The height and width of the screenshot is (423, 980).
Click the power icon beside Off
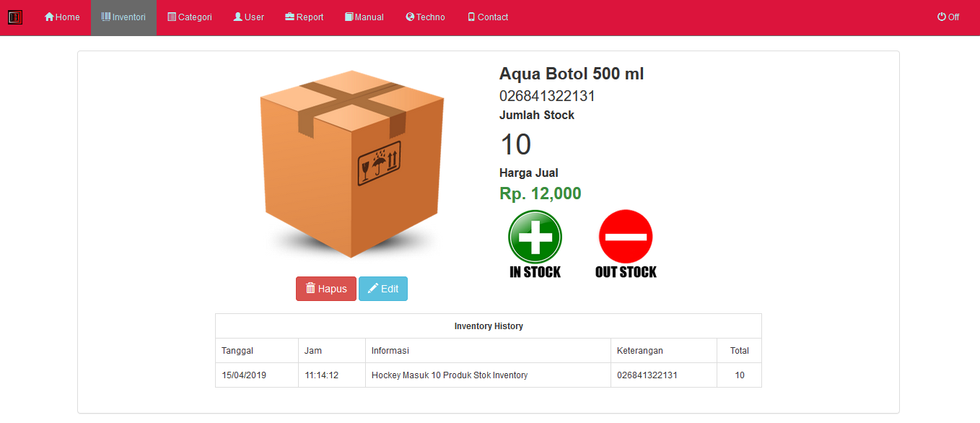pos(942,17)
